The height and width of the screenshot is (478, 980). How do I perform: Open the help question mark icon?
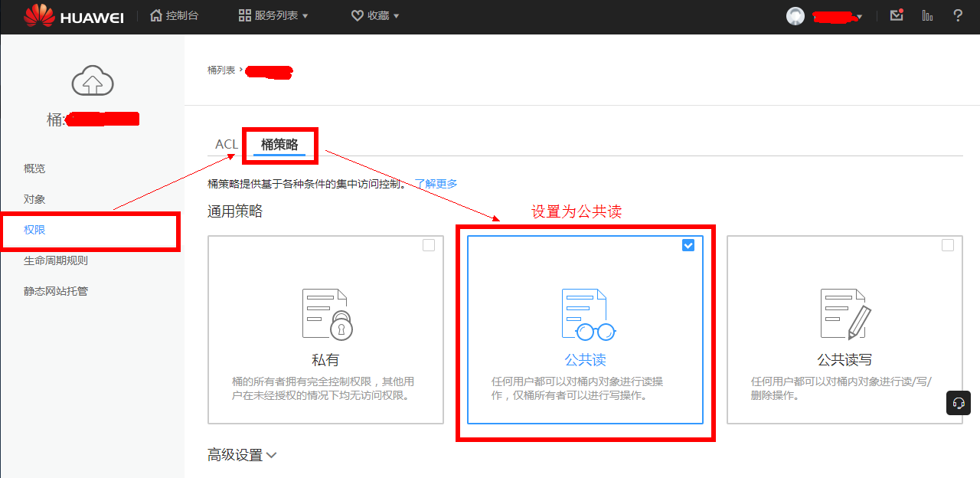[958, 15]
